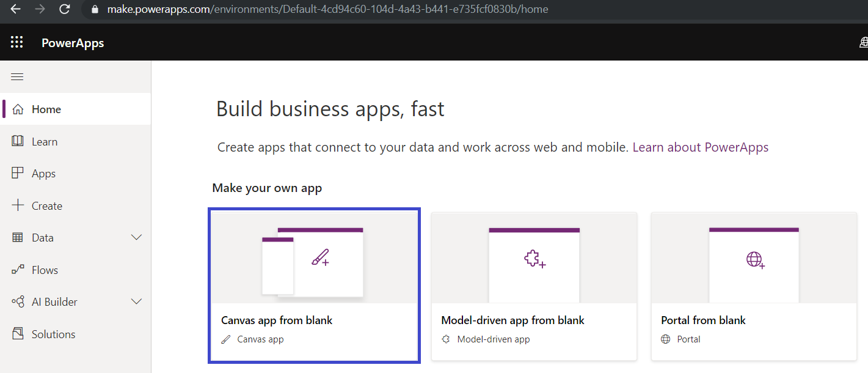Open the Solutions navigation item
The height and width of the screenshot is (373, 868).
click(76, 334)
